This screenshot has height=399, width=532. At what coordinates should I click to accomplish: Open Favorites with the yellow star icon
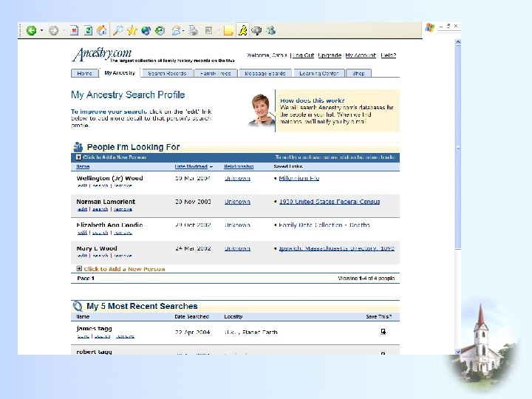132,30
